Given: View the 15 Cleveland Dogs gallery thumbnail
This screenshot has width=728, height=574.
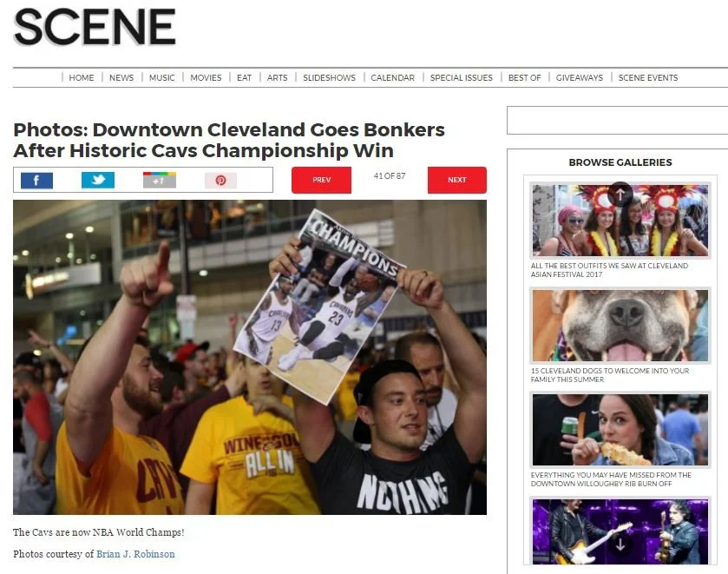Looking at the screenshot, I should [x=620, y=326].
